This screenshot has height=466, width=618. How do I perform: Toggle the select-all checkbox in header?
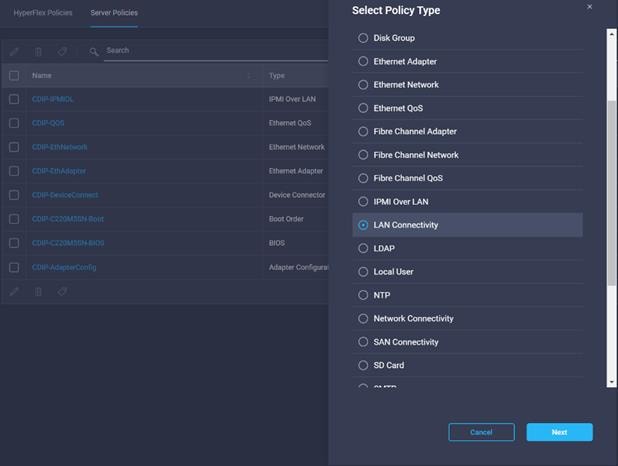(x=14, y=75)
